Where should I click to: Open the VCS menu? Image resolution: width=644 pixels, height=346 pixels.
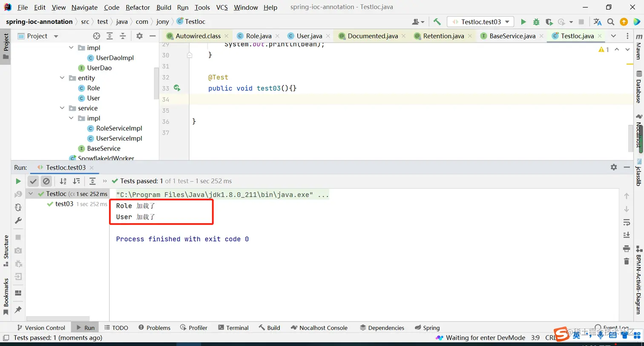(x=222, y=7)
